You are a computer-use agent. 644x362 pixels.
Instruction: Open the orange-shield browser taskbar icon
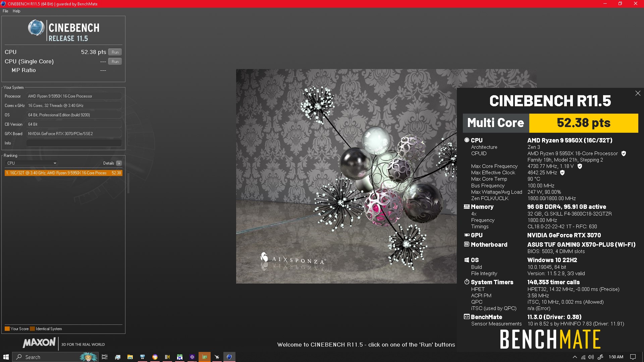tap(155, 357)
